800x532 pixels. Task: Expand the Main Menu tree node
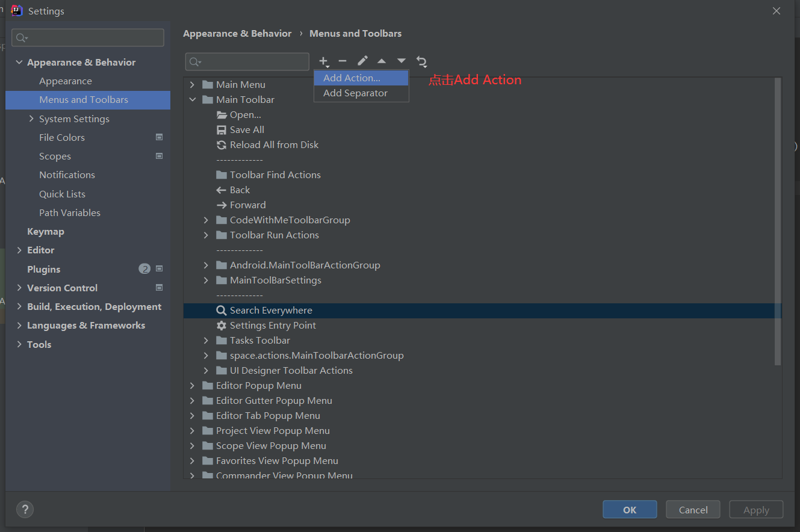193,85
